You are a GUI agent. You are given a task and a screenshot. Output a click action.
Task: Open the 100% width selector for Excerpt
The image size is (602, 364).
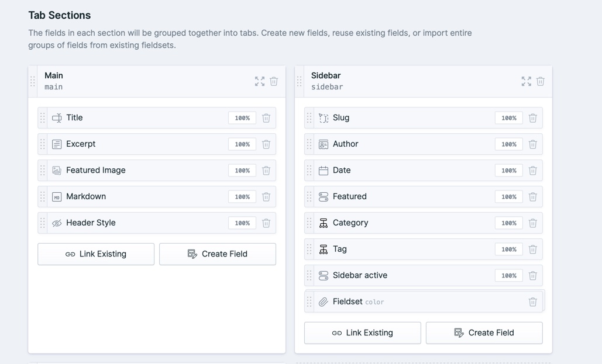point(242,144)
